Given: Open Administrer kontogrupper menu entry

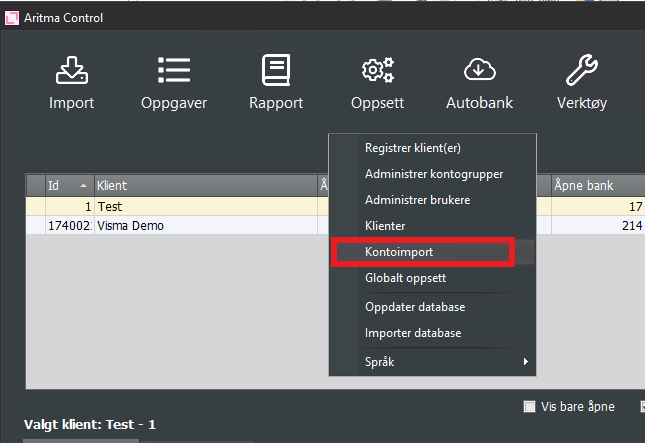Looking at the screenshot, I should tap(433, 174).
